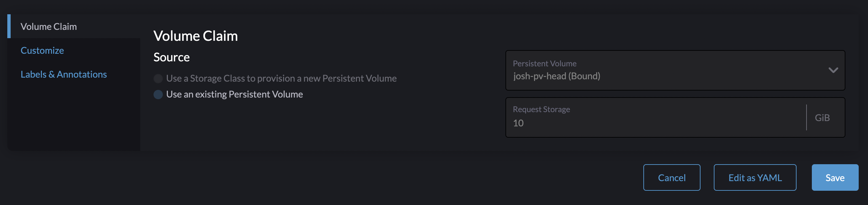The height and width of the screenshot is (205, 868).
Task: Open the Labels & Annotations section
Action: coord(64,74)
